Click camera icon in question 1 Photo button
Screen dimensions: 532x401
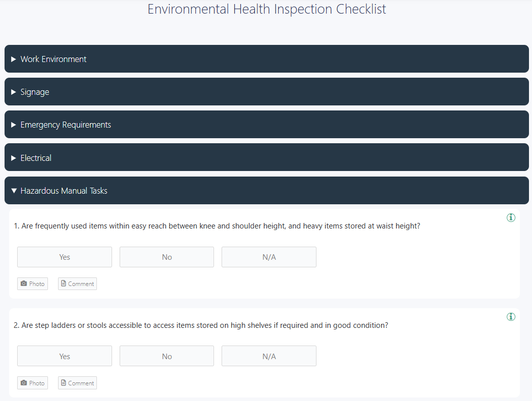pyautogui.click(x=24, y=283)
